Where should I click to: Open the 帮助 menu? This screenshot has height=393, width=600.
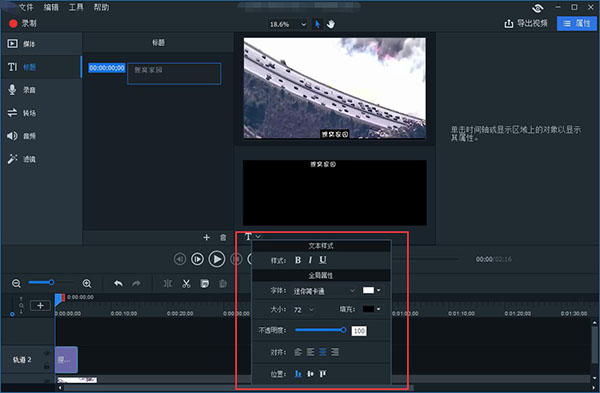click(x=101, y=7)
